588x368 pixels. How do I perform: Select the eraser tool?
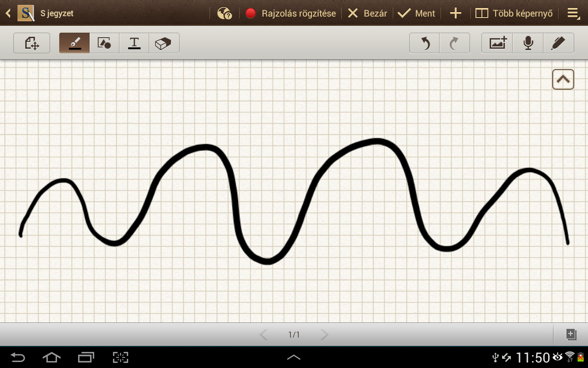tap(164, 43)
